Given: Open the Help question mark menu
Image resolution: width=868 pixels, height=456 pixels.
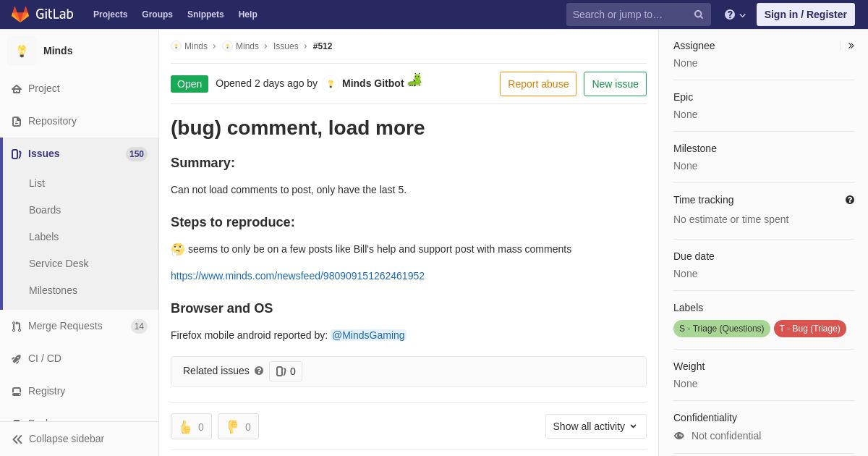Looking at the screenshot, I should point(735,14).
